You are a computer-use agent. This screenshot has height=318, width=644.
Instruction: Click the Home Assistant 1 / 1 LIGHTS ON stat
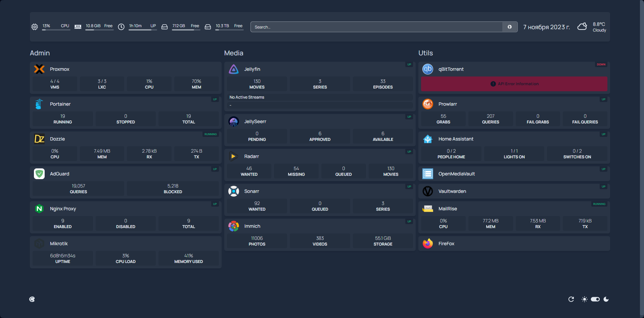tap(514, 154)
